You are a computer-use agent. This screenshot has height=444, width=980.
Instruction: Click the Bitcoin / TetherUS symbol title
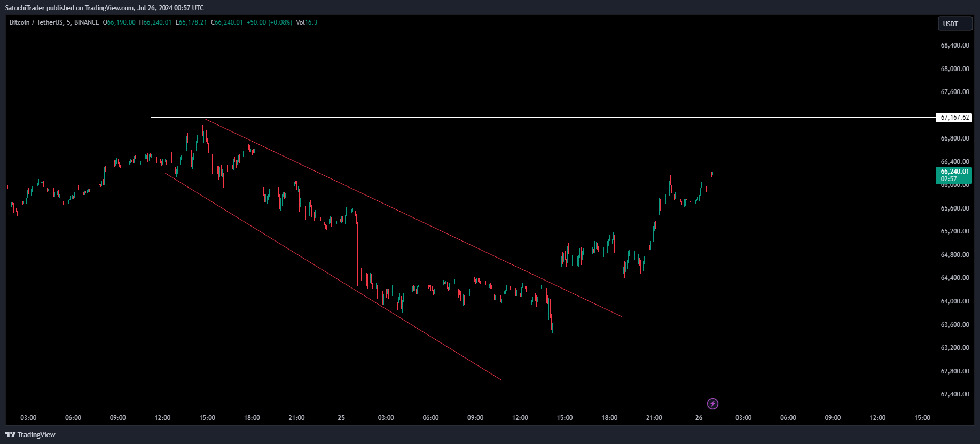click(x=35, y=22)
